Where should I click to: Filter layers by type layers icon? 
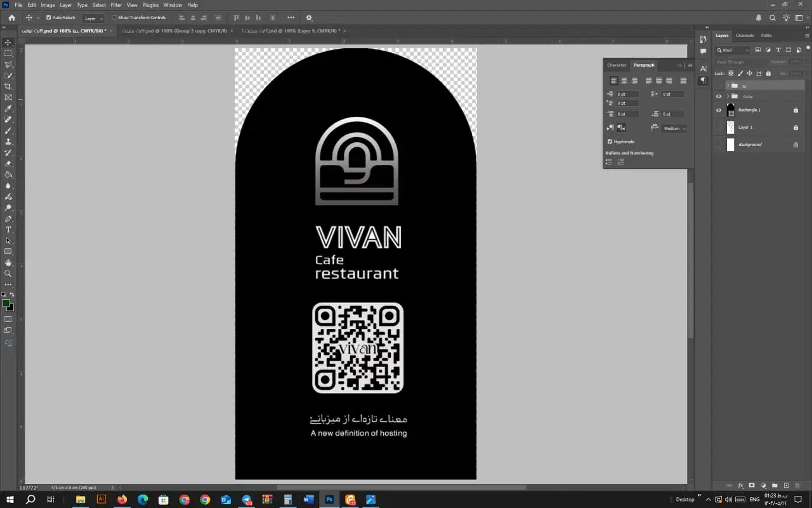click(x=778, y=50)
